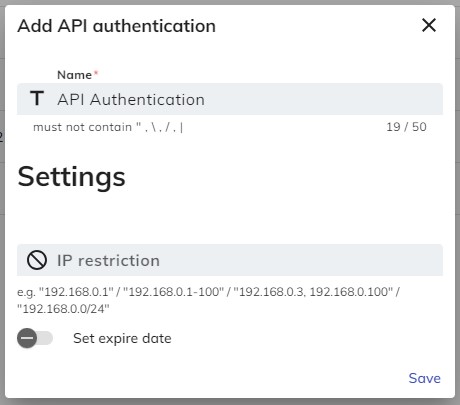460x405 pixels.
Task: Click the Set expire date label
Action: pos(122,338)
